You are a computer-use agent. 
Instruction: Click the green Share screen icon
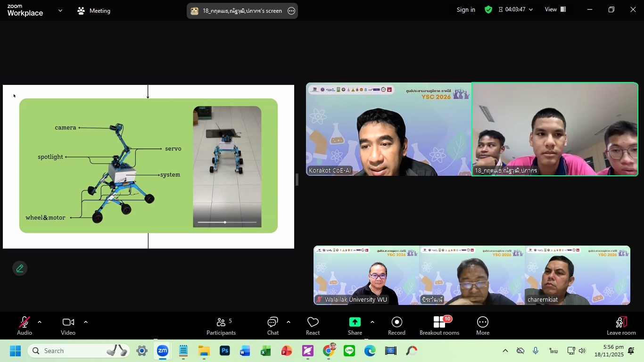tap(355, 322)
